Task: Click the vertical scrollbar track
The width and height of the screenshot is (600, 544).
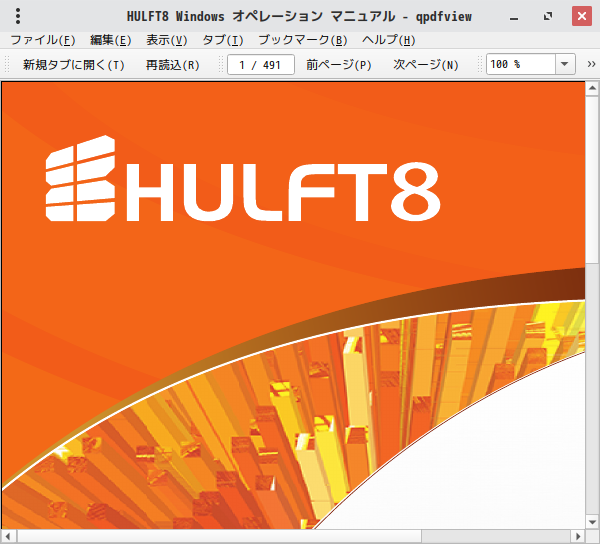Action: 592,388
